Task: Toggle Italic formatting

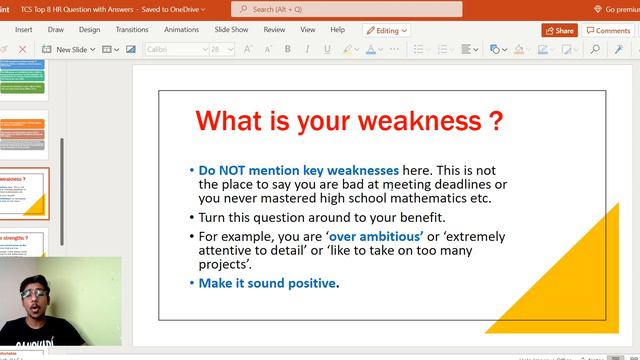Action: [x=307, y=49]
